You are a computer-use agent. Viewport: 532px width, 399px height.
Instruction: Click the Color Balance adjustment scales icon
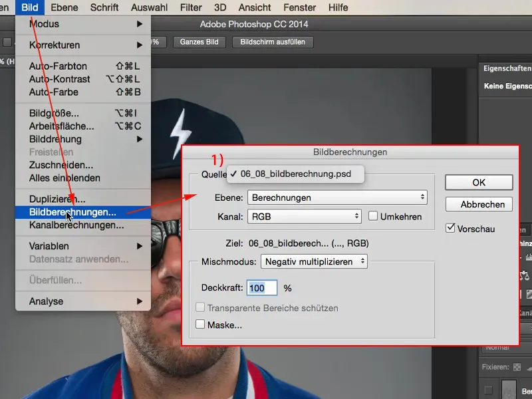coord(525,275)
